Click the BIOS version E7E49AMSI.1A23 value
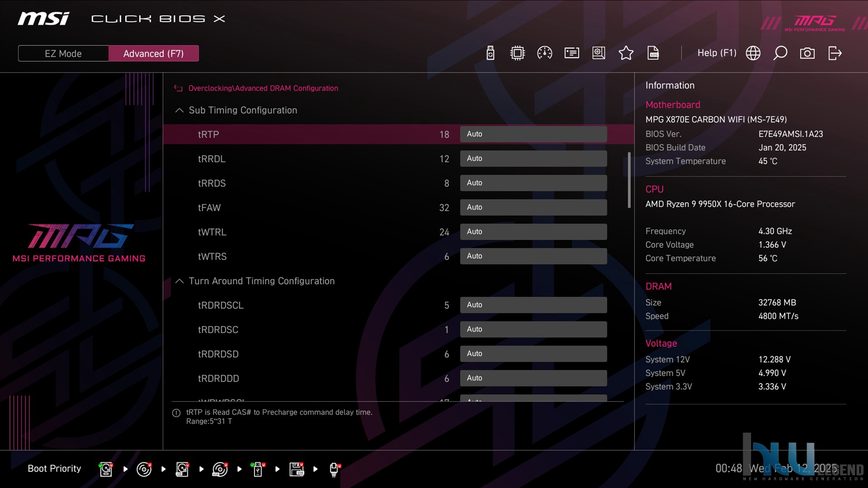This screenshot has height=488, width=868. pyautogui.click(x=790, y=134)
